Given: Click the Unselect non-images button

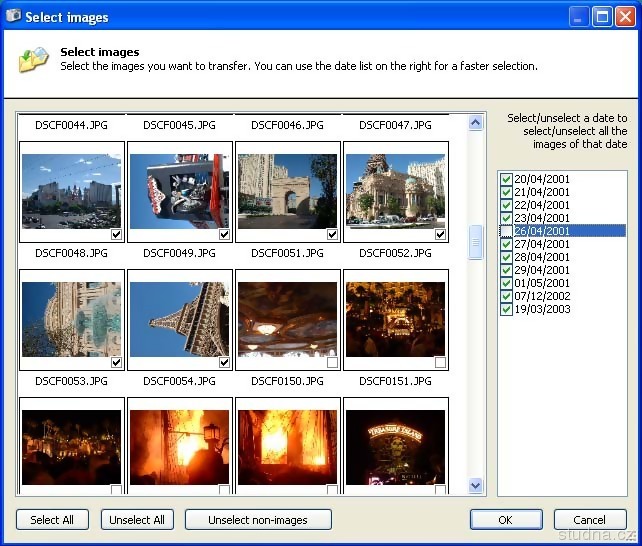Looking at the screenshot, I should tap(257, 520).
